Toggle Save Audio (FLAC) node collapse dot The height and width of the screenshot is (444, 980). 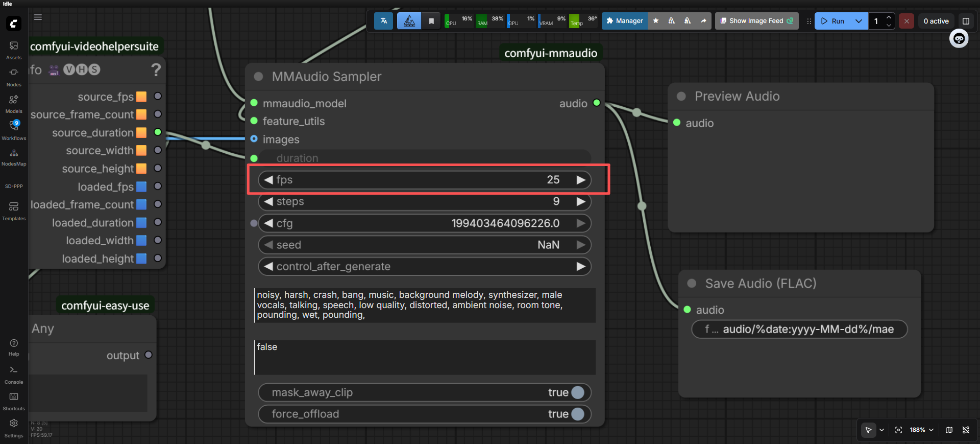[692, 283]
